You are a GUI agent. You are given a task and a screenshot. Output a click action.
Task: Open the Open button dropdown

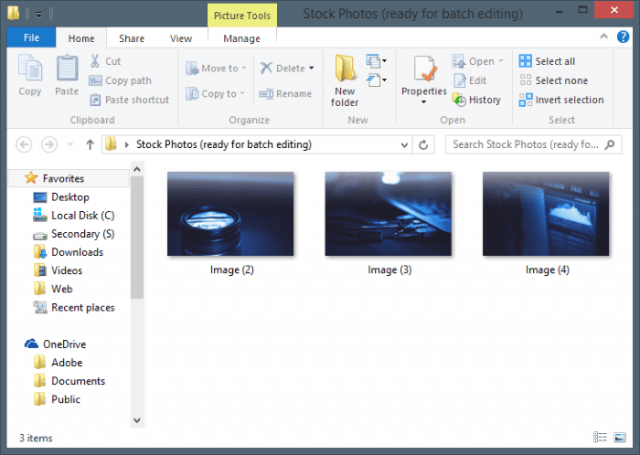tap(500, 61)
